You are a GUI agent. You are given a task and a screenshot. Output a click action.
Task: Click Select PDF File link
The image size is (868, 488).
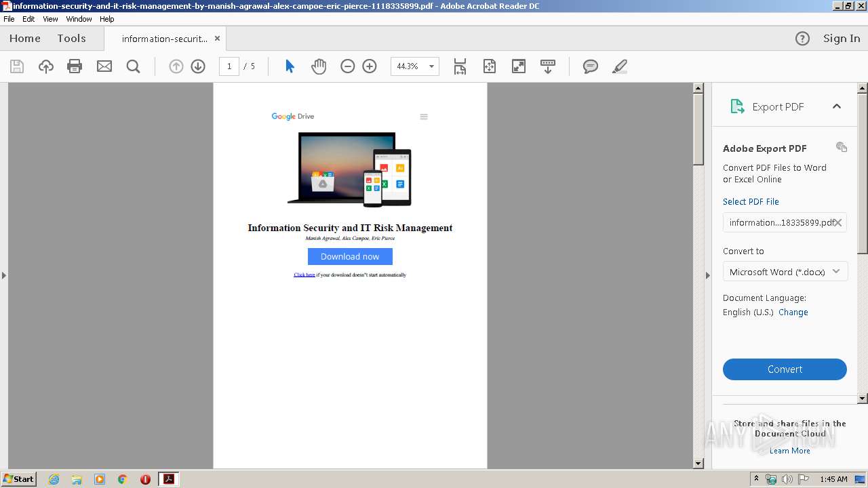pos(751,202)
